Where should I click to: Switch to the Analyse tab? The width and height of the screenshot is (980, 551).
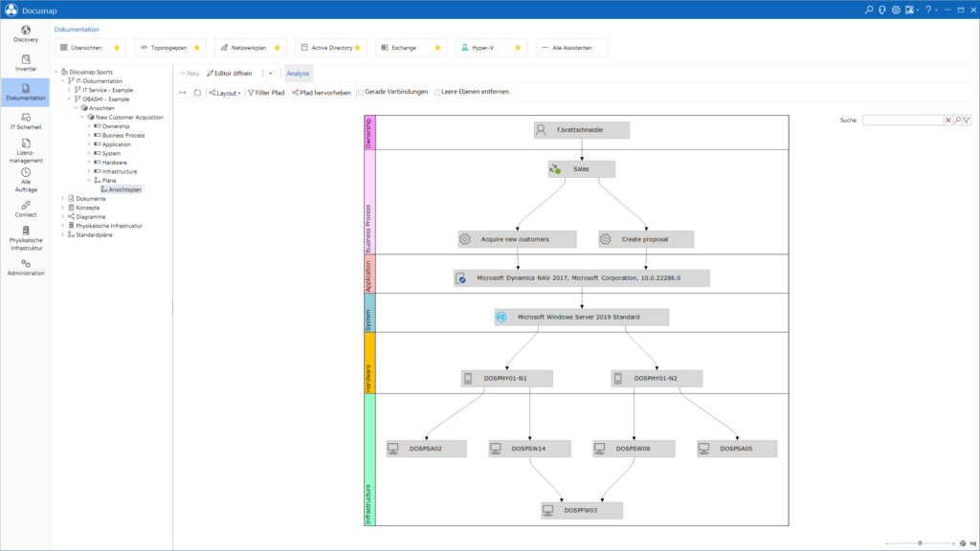[x=298, y=73]
